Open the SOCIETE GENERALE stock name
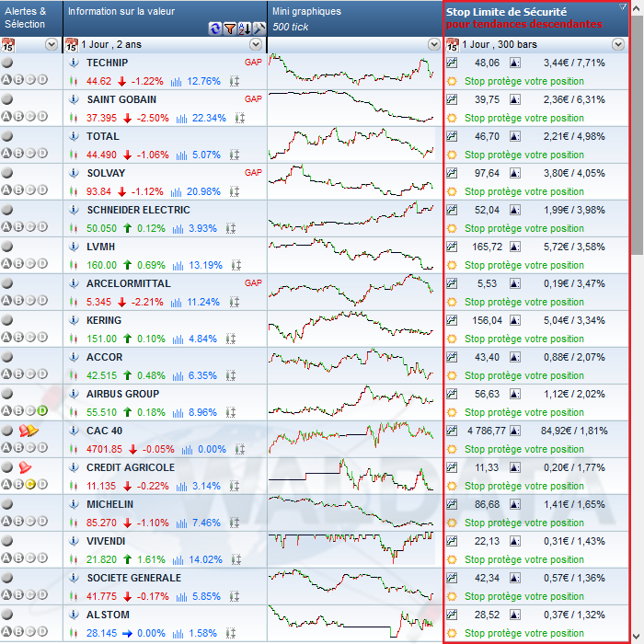 [x=134, y=578]
